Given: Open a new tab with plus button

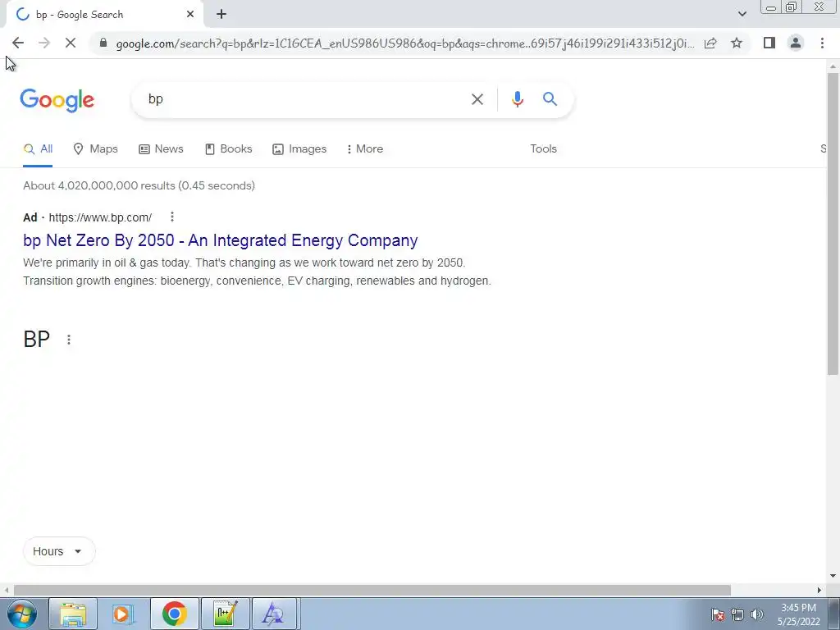Looking at the screenshot, I should tap(221, 15).
